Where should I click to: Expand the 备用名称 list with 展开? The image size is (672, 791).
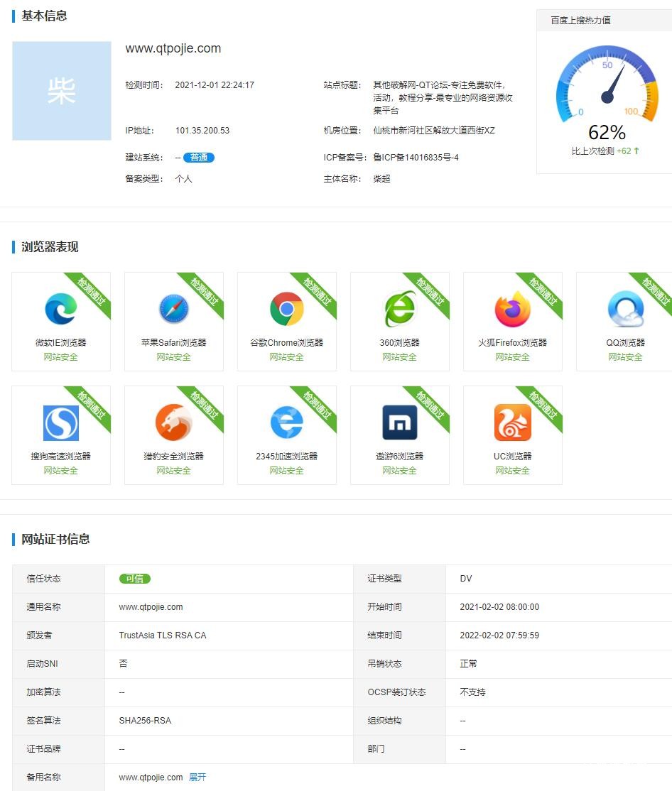point(197,778)
